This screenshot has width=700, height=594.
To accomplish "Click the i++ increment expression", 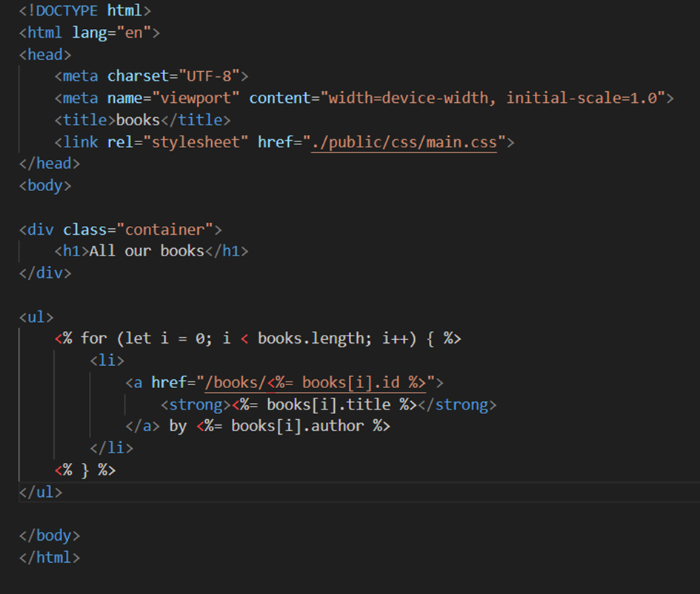I will click(395, 338).
